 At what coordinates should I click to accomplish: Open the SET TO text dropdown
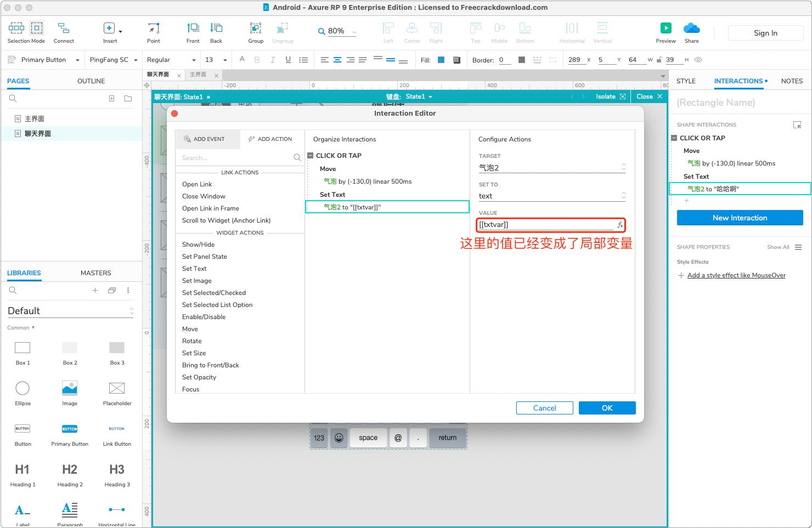[x=552, y=196]
